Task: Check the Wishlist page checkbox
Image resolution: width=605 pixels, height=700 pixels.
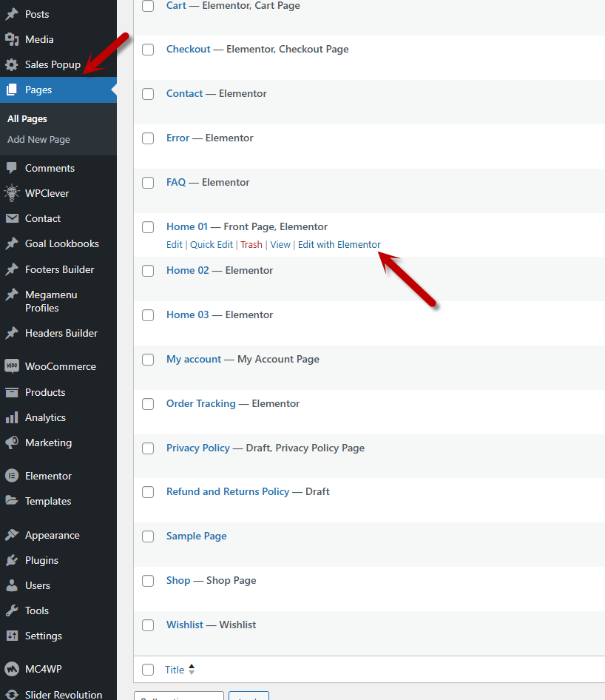Action: click(148, 625)
